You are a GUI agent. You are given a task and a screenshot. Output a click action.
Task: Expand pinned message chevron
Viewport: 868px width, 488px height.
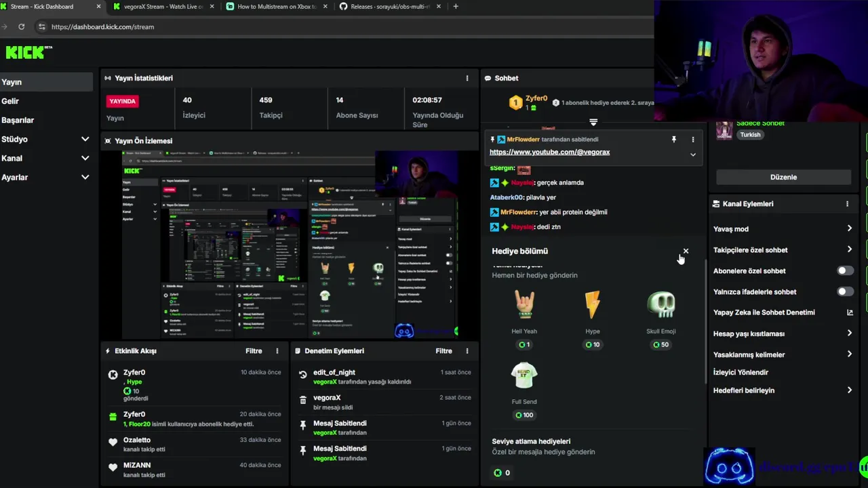[692, 155]
